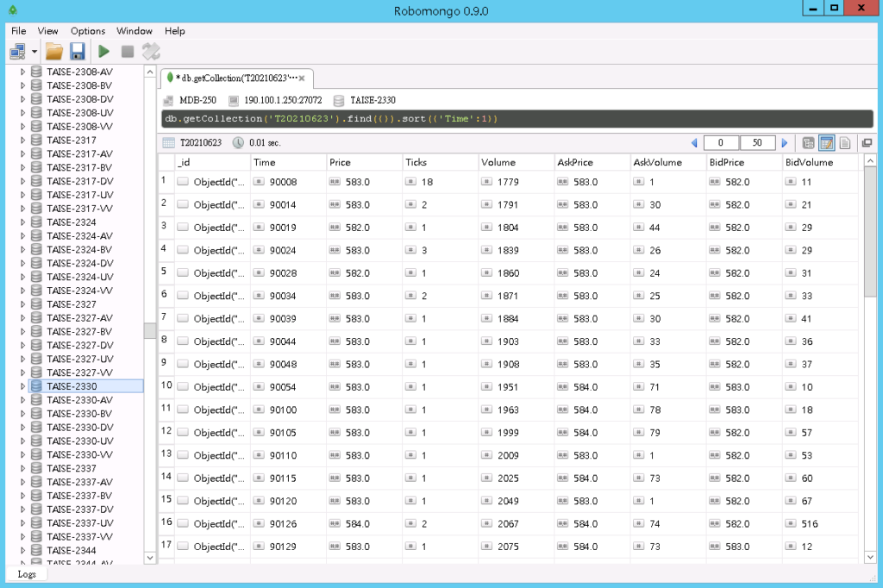Click the stop execution square icon
Viewport: 883px width, 588px height.
coord(128,52)
